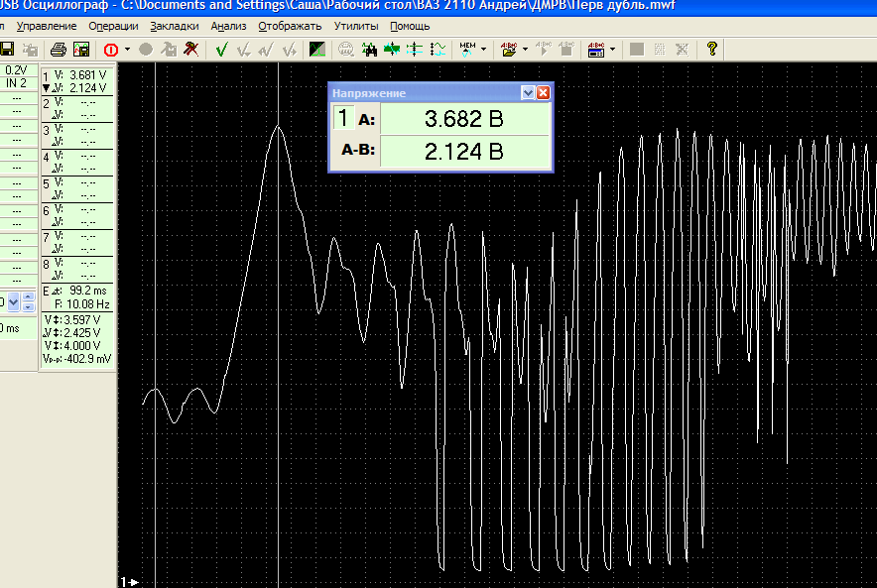Image resolution: width=877 pixels, height=588 pixels.
Task: Click the A-B 2.124 В difference value
Action: point(464,152)
